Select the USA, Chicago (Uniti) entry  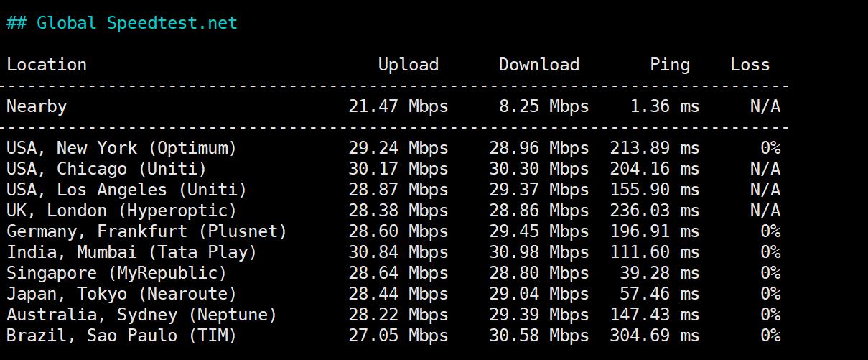click(106, 169)
